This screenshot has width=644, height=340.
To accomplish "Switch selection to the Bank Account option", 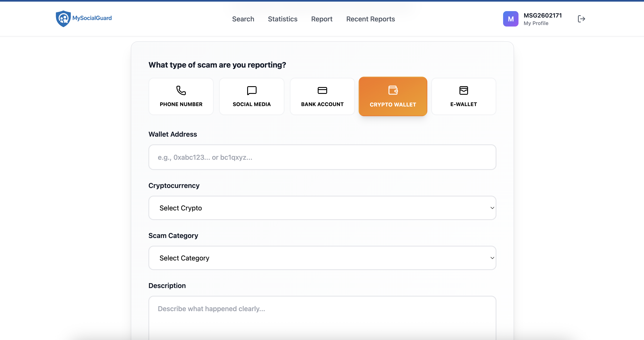I will (322, 96).
